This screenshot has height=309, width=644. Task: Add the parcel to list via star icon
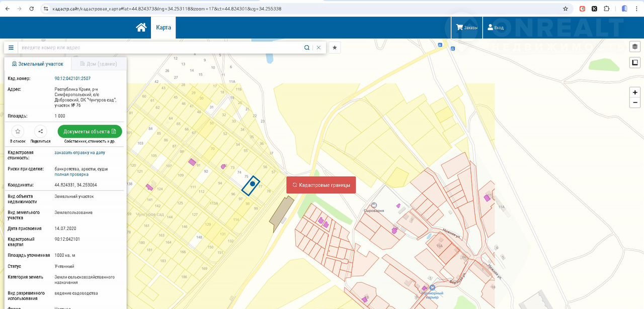(x=18, y=132)
